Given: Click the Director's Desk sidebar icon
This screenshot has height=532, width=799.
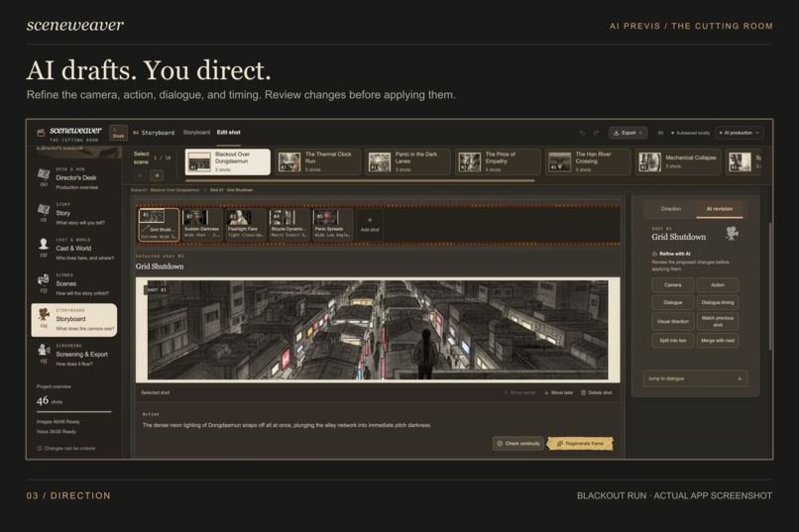Looking at the screenshot, I should tap(44, 174).
